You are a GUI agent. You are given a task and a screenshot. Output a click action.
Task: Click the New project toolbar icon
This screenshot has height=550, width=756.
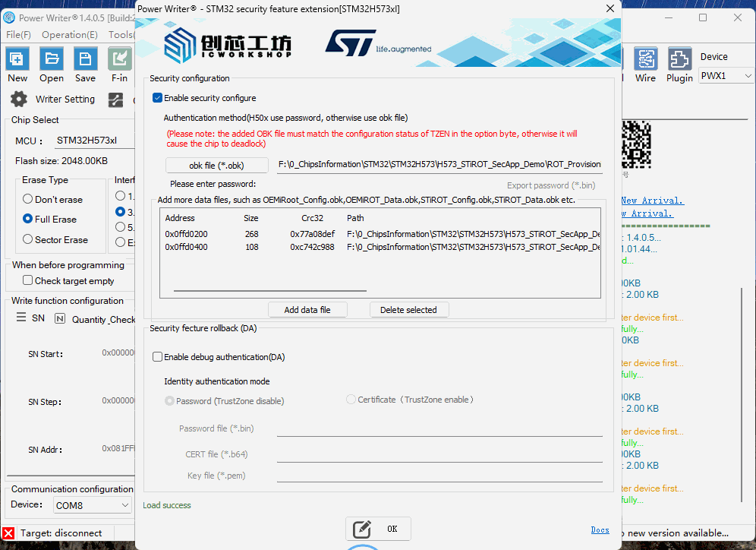pos(17,59)
